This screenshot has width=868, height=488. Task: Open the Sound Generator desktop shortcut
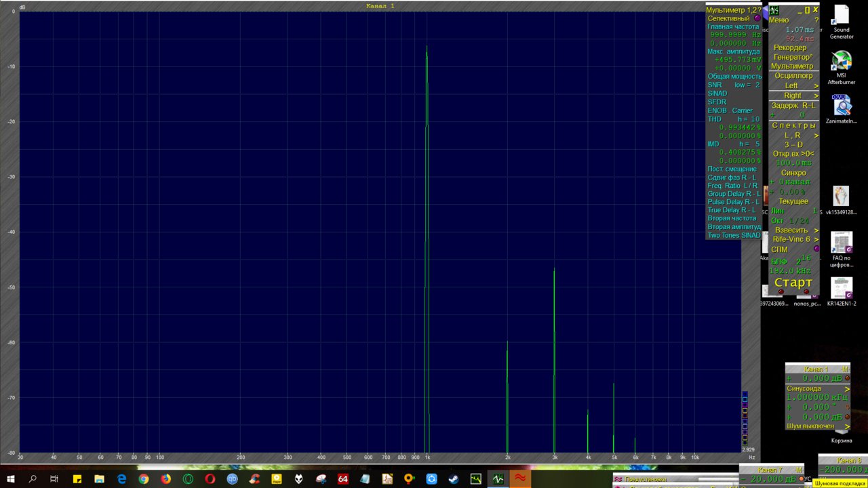(x=842, y=22)
